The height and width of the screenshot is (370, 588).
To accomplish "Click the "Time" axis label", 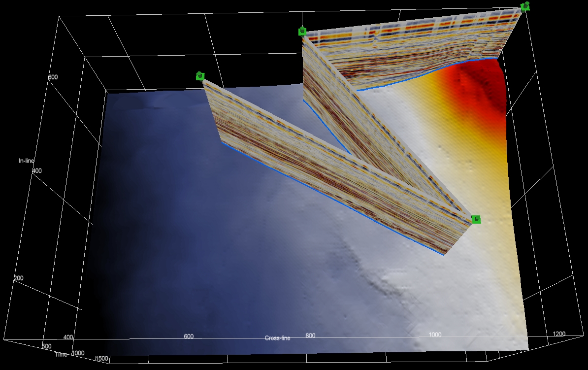I will tap(61, 354).
